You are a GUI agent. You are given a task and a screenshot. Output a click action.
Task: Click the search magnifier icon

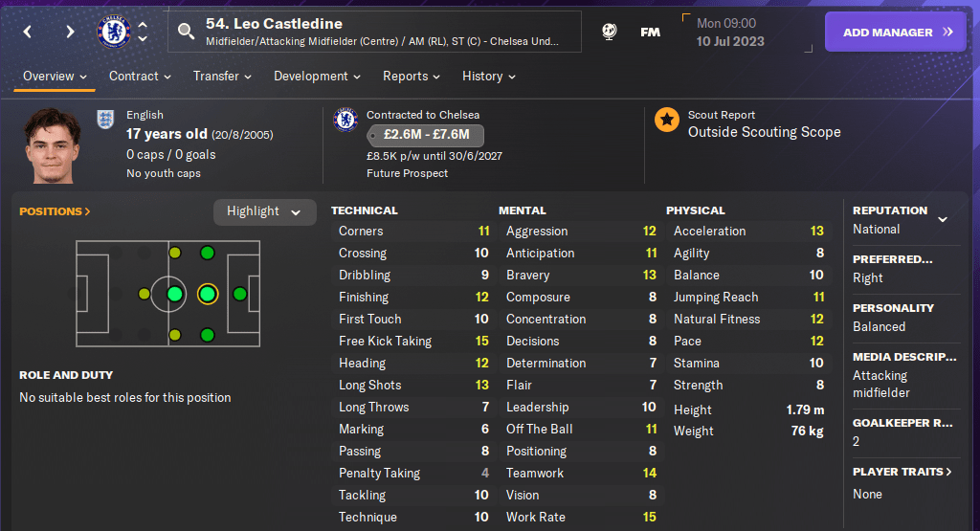click(x=186, y=32)
